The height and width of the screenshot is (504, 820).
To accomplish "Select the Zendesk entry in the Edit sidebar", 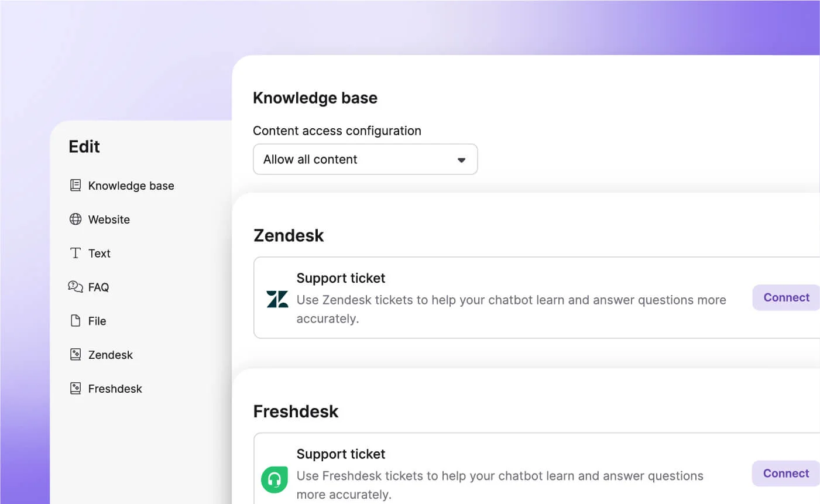I will point(110,354).
